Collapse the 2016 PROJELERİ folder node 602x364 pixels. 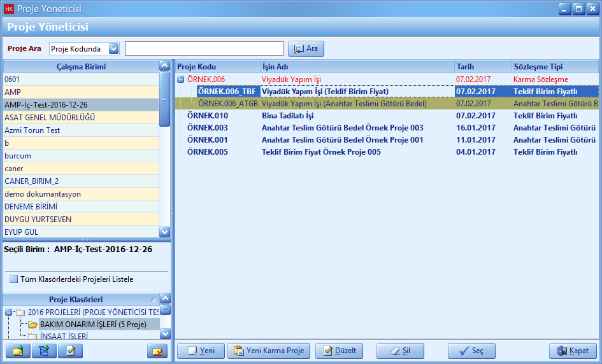click(8, 312)
